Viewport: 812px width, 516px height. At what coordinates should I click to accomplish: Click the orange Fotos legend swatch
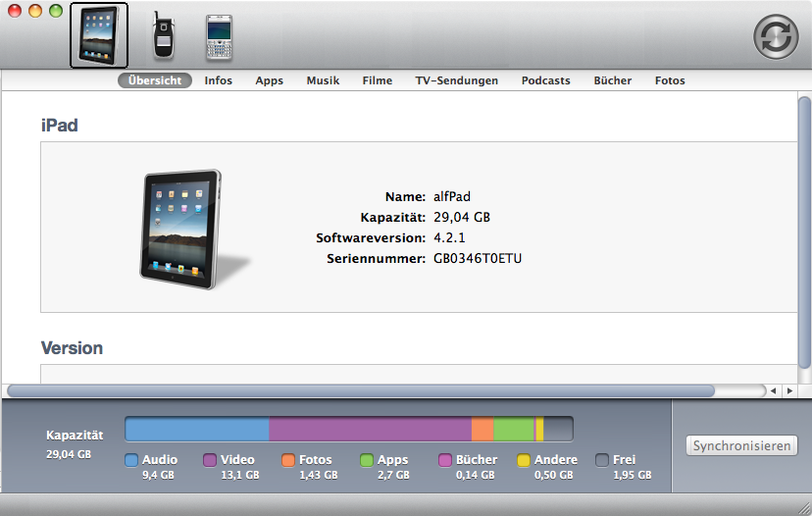coord(288,460)
